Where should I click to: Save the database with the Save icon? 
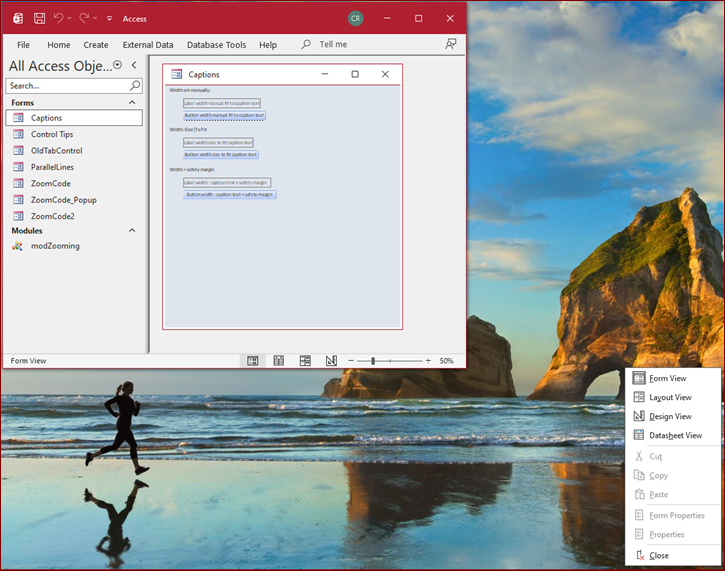[x=39, y=18]
